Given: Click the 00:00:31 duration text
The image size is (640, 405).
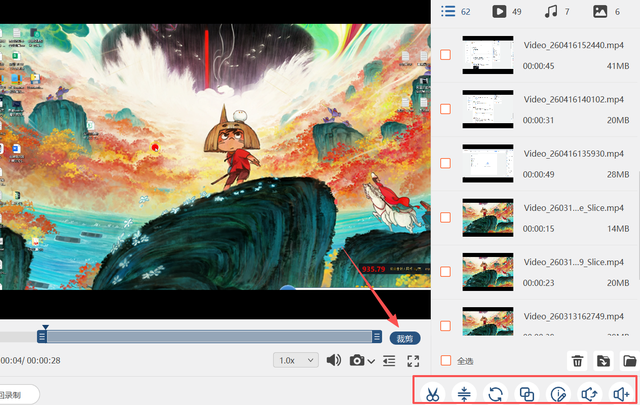Looking at the screenshot, I should tap(538, 120).
